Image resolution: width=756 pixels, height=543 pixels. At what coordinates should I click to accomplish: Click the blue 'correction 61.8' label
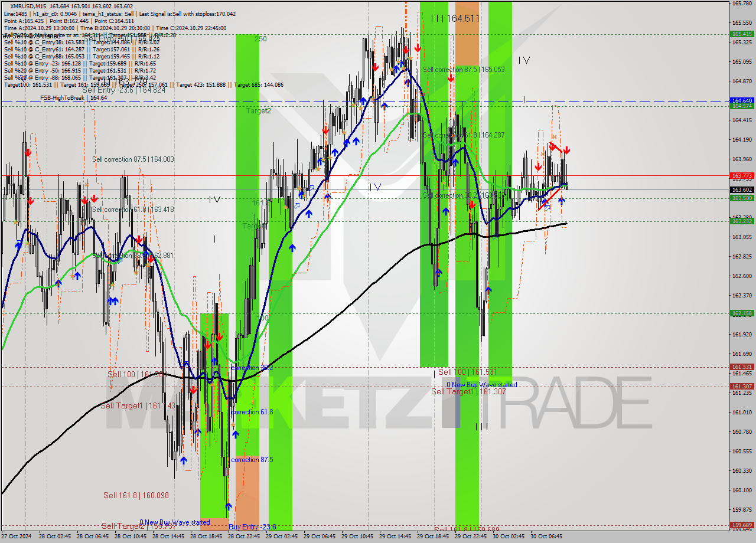click(252, 412)
